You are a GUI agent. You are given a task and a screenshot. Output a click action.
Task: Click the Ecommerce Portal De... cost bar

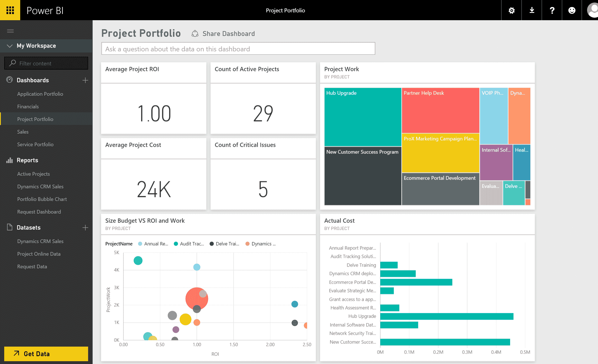416,282
